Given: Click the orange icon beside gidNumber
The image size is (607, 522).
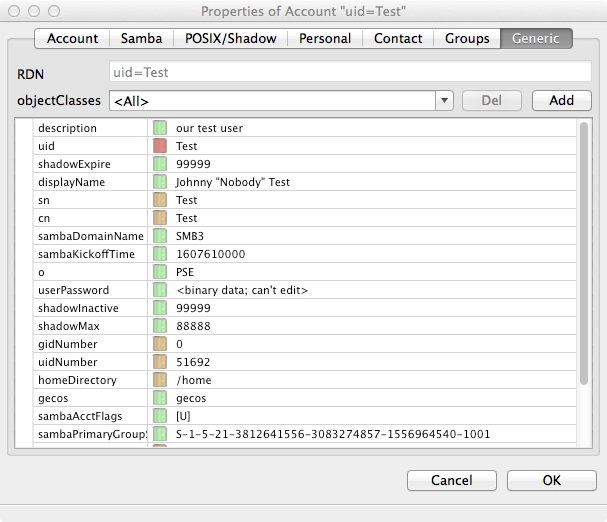Looking at the screenshot, I should pyautogui.click(x=160, y=344).
